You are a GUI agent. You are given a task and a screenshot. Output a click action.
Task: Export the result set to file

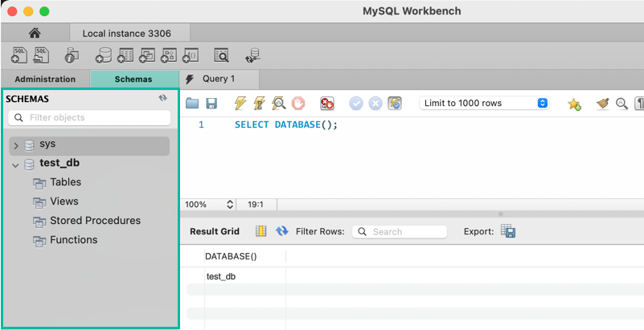click(x=508, y=231)
